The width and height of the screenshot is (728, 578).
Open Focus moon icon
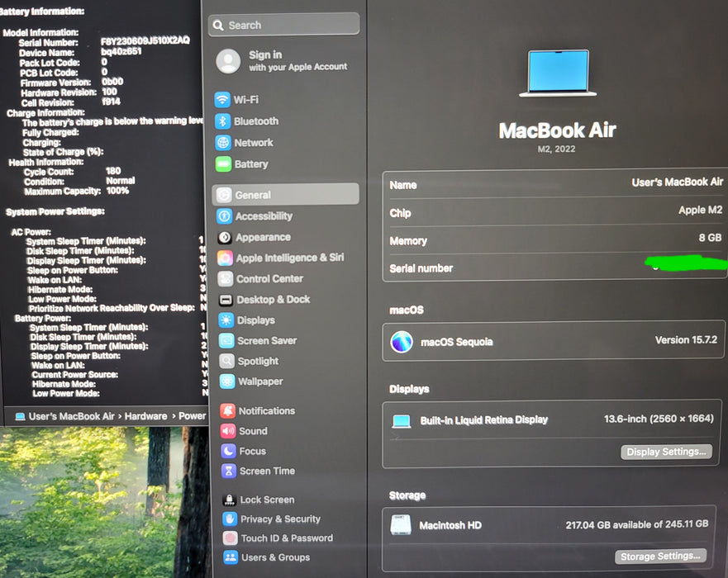point(228,451)
